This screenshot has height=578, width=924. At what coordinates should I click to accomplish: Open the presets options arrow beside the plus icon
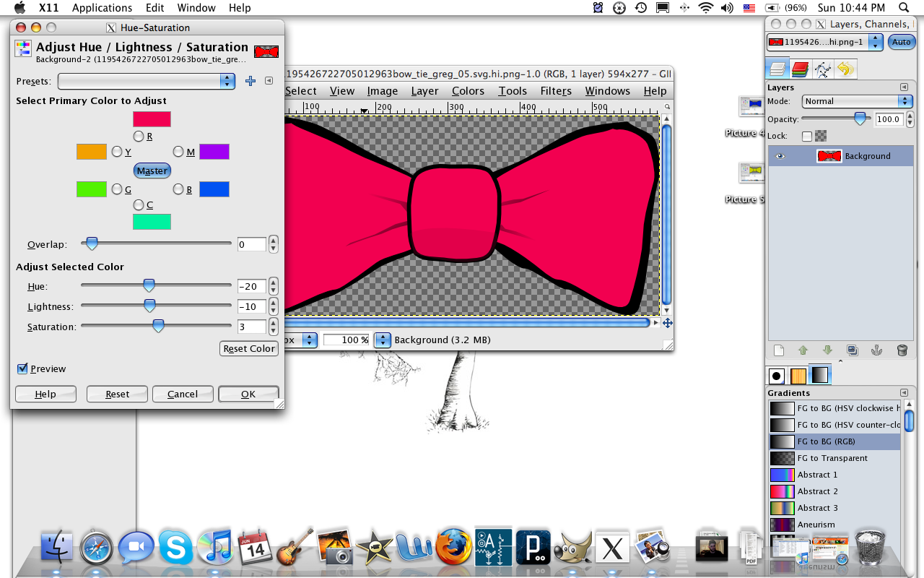coord(269,81)
